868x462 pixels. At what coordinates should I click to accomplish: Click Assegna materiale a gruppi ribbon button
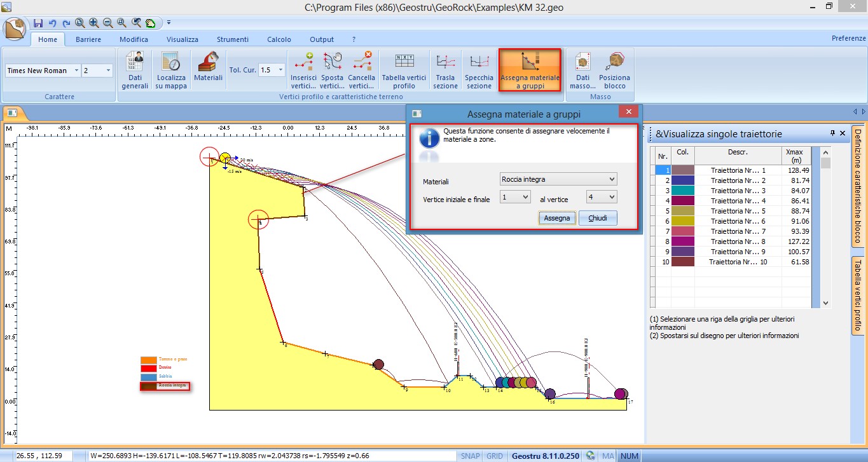click(530, 71)
